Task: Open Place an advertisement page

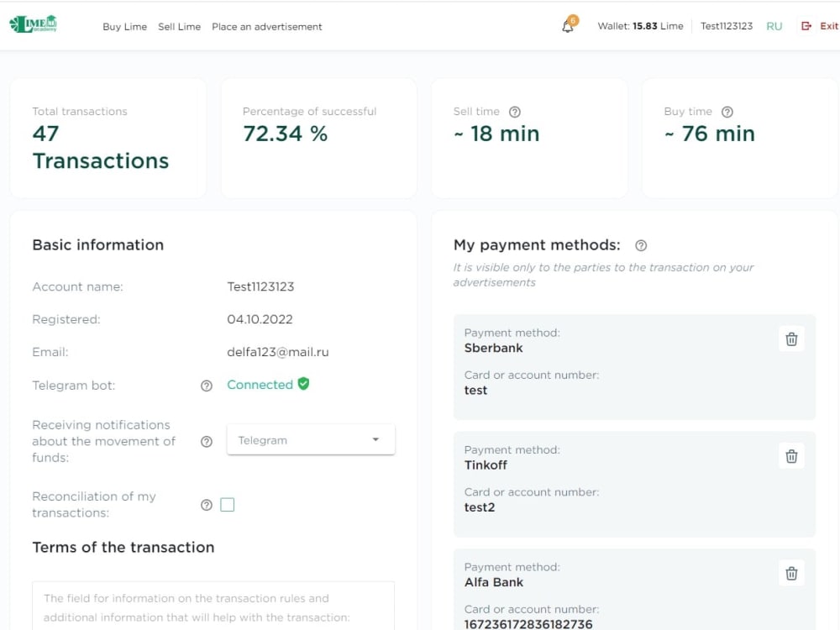Action: pos(267,27)
